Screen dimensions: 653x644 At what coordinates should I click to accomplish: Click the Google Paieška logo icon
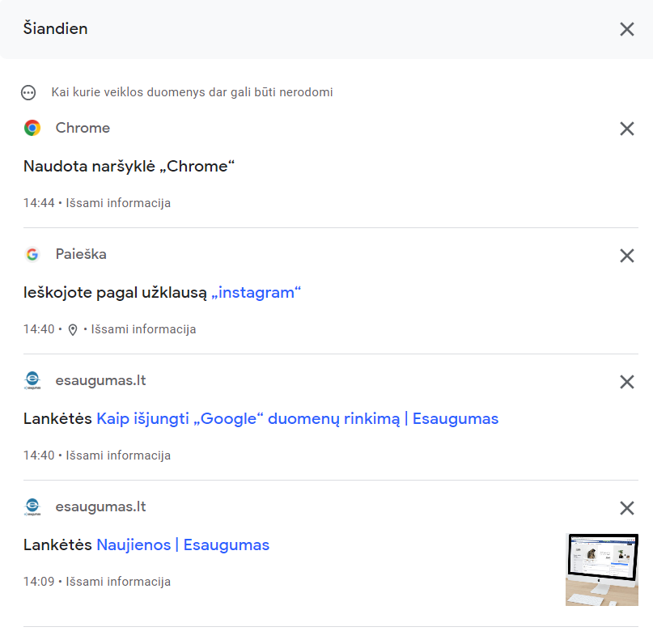tap(32, 254)
